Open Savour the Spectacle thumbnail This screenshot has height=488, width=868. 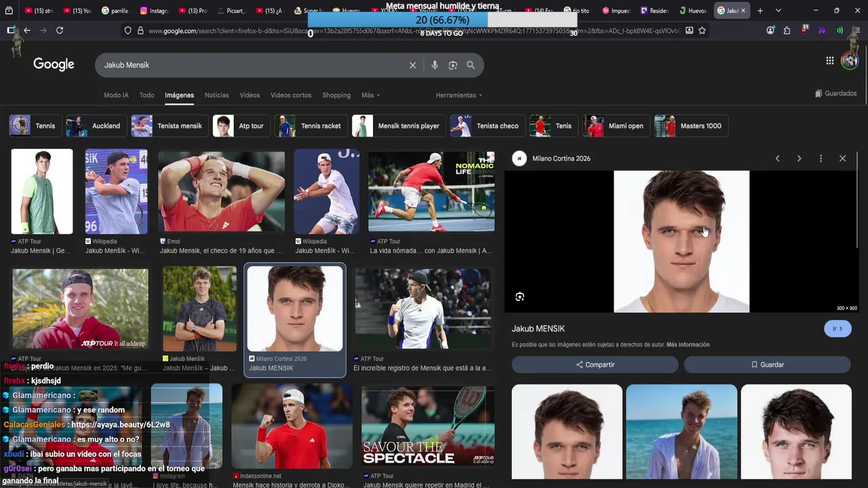(428, 426)
